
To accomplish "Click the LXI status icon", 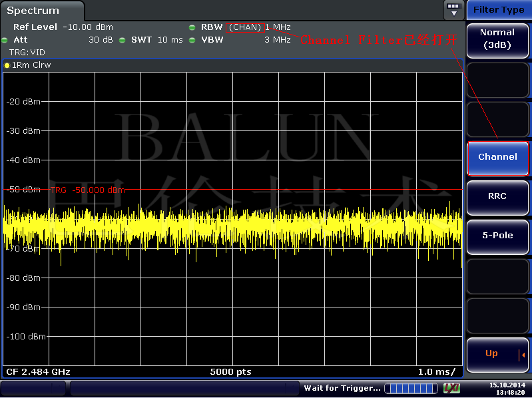I will click(451, 388).
